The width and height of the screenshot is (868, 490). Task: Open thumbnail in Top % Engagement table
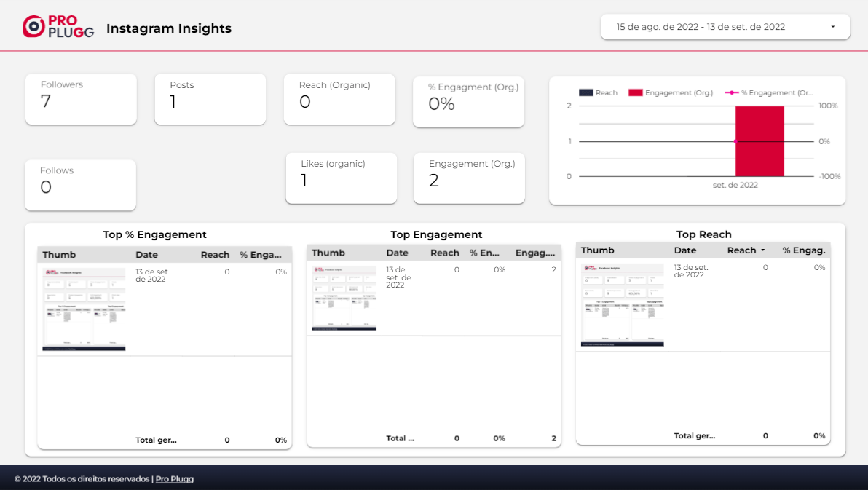84,309
